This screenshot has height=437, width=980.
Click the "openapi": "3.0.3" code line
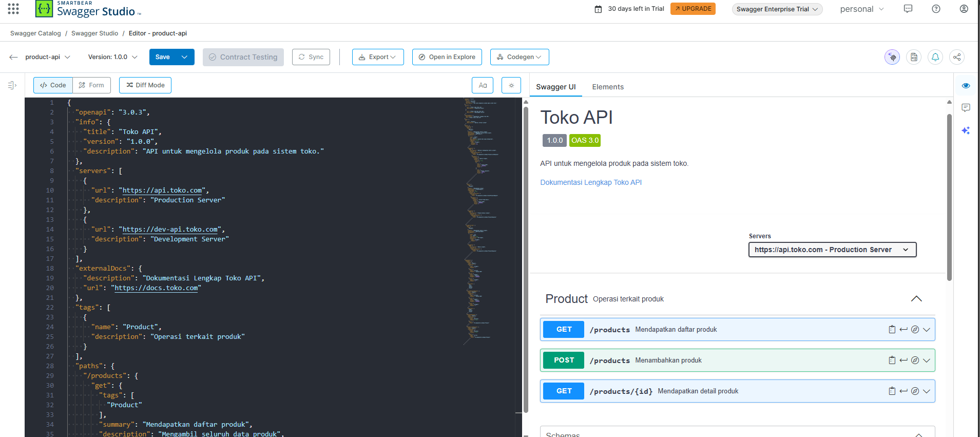[x=112, y=112]
